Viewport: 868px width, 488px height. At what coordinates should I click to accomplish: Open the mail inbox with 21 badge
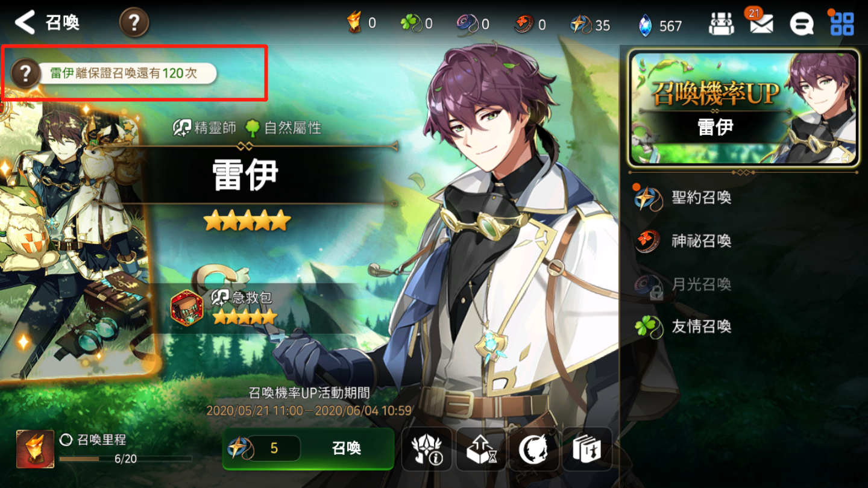click(761, 23)
